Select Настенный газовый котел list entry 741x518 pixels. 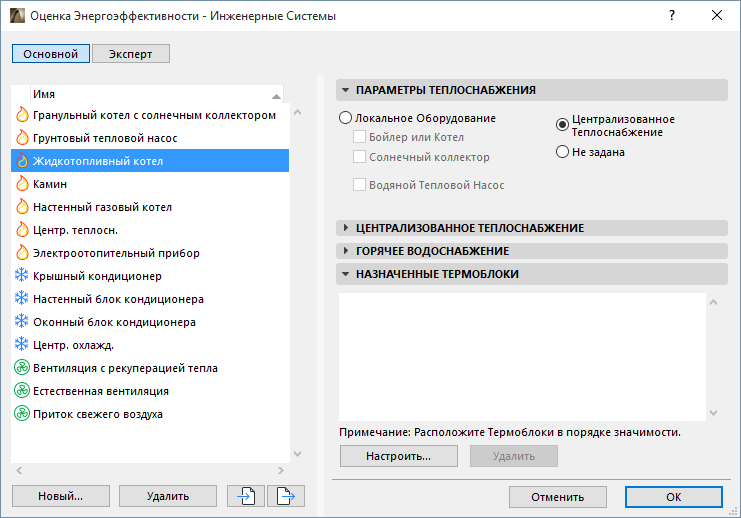150,207
